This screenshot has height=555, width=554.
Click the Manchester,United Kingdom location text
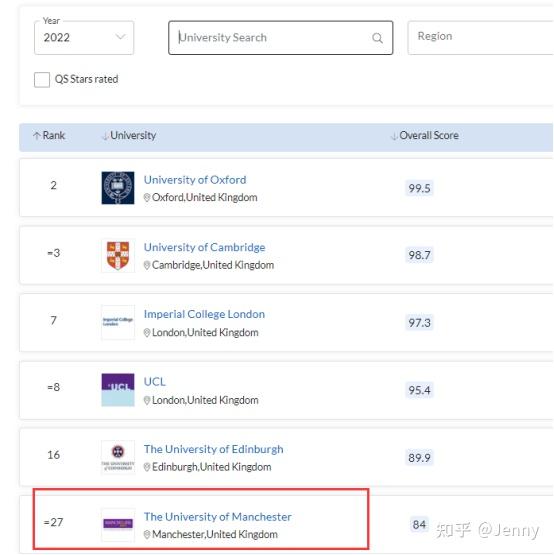[215, 534]
